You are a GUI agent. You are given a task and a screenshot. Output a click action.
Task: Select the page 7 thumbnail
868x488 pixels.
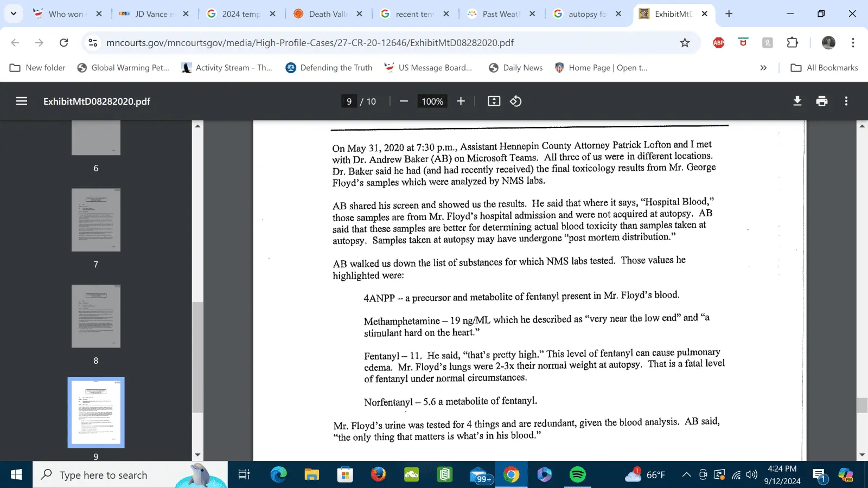(96, 220)
